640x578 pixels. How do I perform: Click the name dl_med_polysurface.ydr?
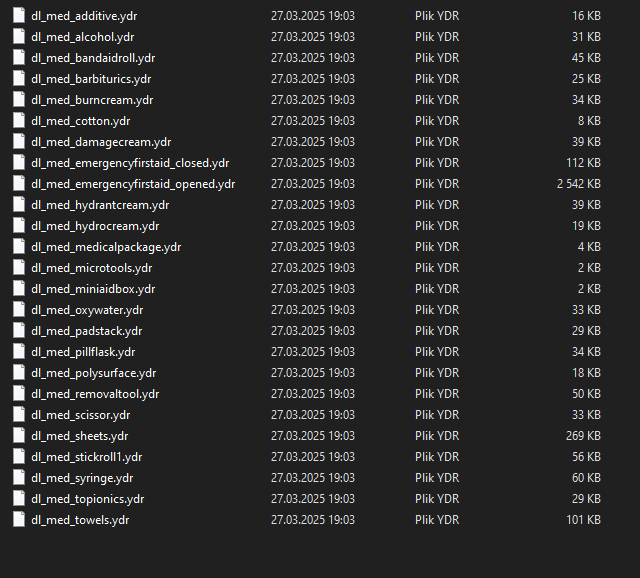(x=94, y=373)
